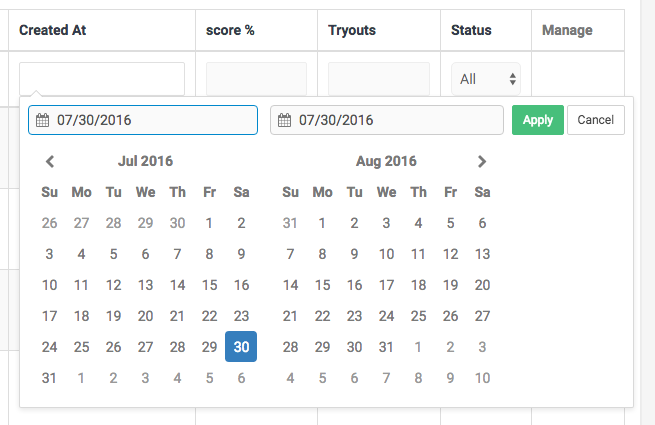Choose July 13 in Jul 2016
The width and height of the screenshot is (655, 425).
[145, 285]
